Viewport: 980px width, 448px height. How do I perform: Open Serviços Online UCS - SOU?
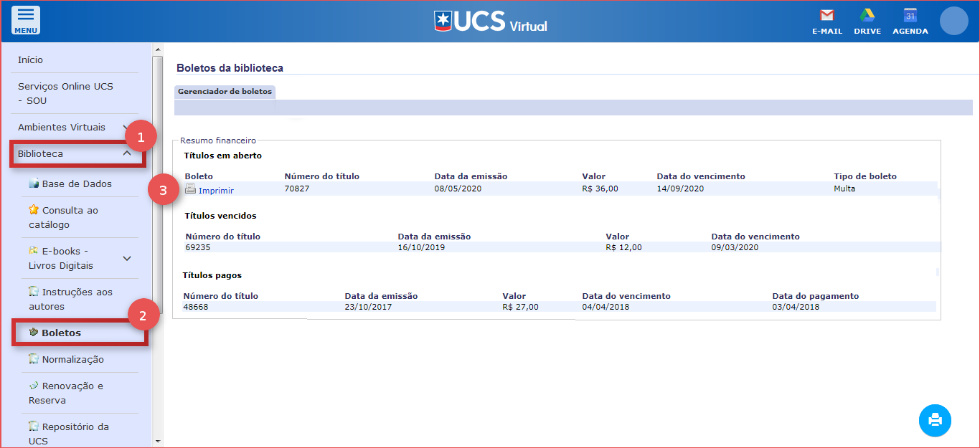(65, 93)
